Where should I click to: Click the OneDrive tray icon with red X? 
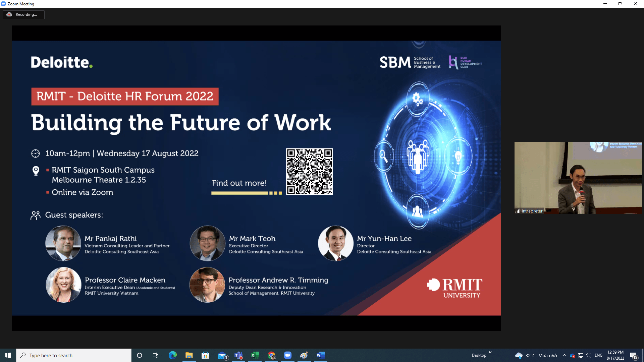573,356
